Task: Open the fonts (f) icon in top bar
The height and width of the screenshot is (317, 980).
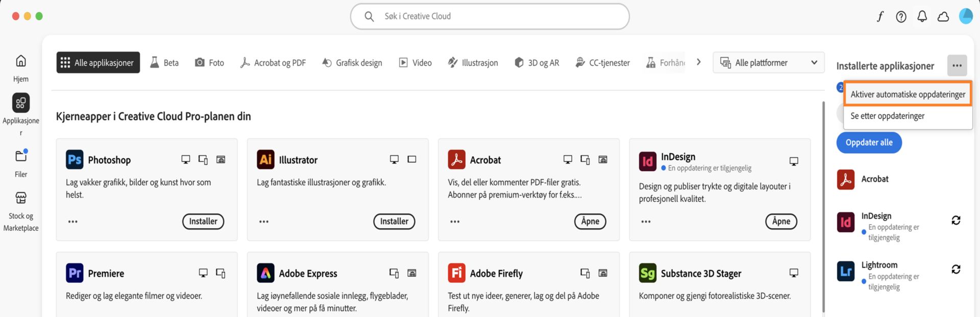Action: point(880,17)
